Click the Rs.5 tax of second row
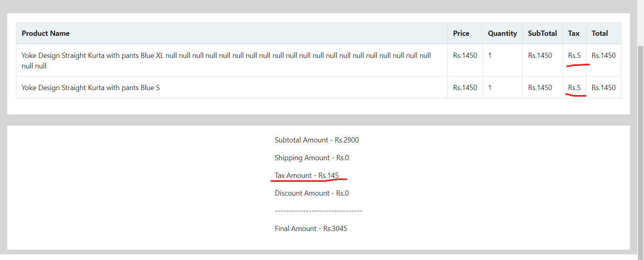The height and width of the screenshot is (260, 644). (574, 88)
